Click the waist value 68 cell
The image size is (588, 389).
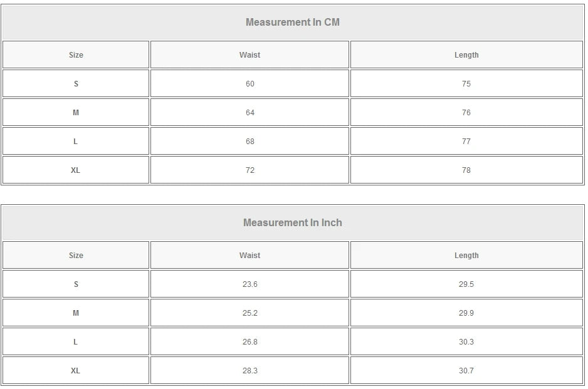[x=249, y=142]
